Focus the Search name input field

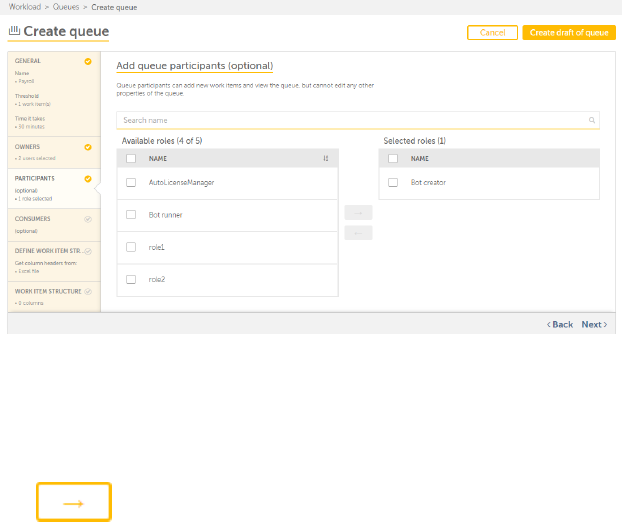coord(350,120)
